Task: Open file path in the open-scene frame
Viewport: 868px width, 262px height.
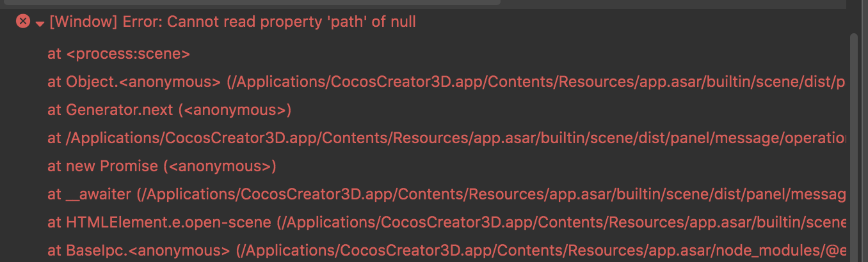Action: tap(563, 222)
